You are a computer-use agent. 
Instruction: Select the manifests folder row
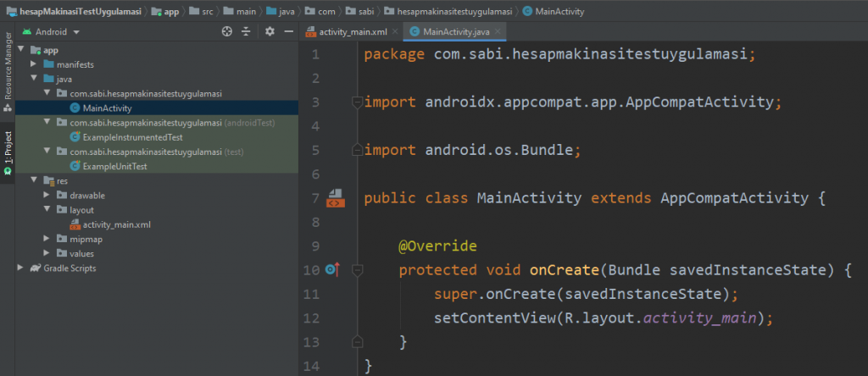[157, 64]
